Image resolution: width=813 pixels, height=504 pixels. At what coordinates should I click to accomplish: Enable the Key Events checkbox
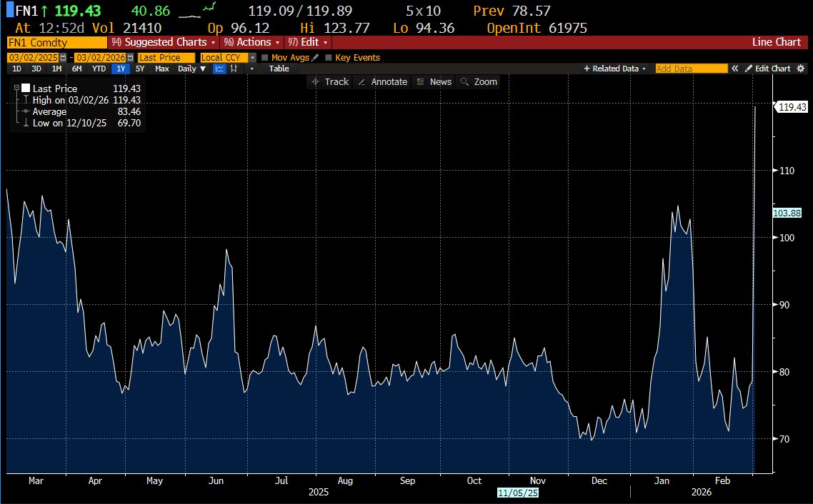(x=329, y=58)
